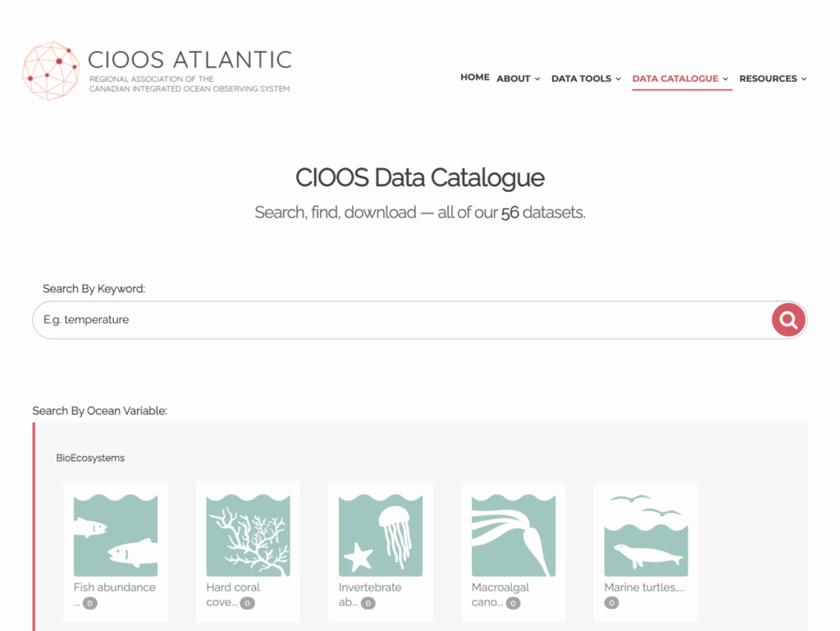The width and height of the screenshot is (840, 631).
Task: Select the Hard coral cover icon
Action: pyautogui.click(x=248, y=535)
